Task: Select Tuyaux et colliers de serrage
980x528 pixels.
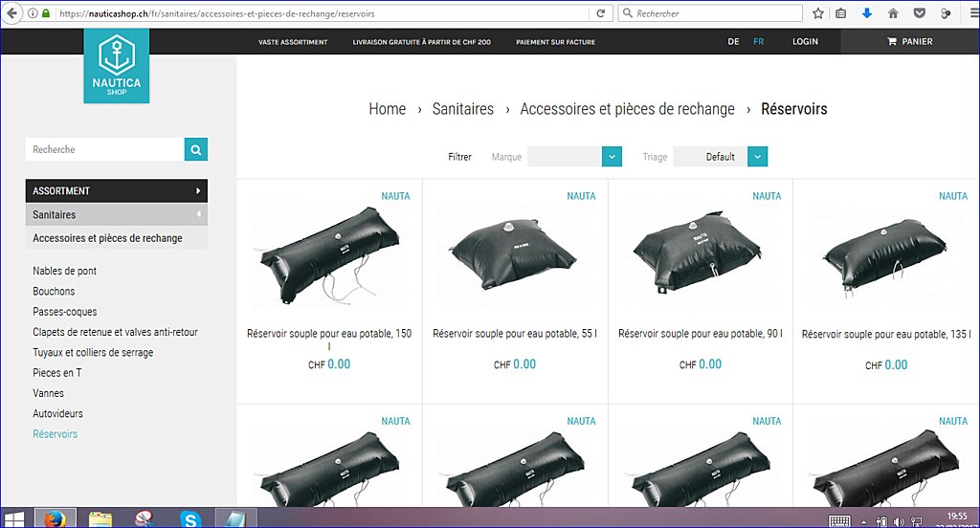Action: 93,352
